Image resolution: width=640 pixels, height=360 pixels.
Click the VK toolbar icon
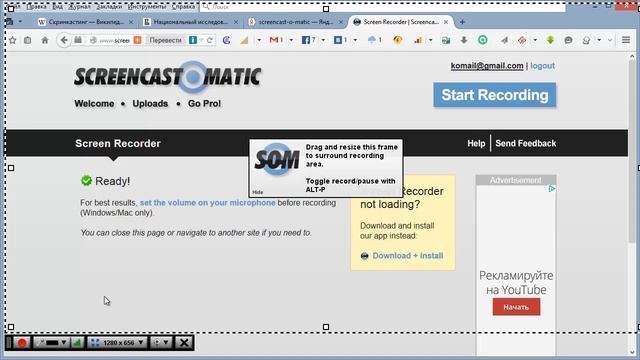pos(338,40)
